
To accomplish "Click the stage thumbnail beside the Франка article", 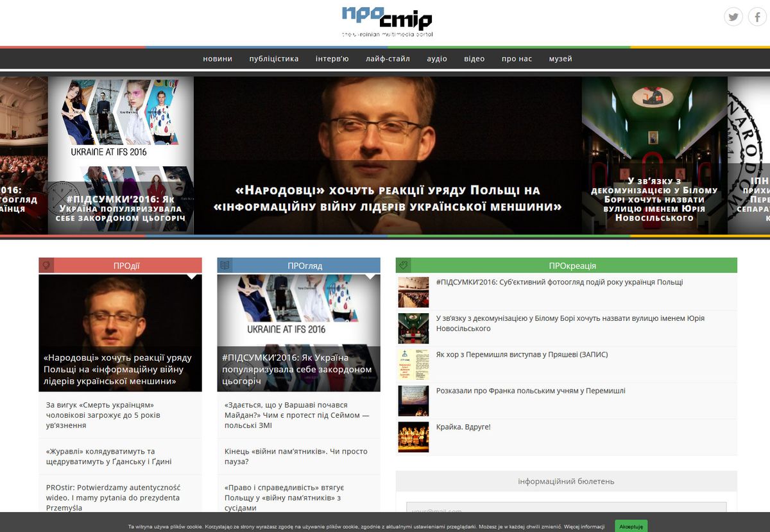I will 413,401.
